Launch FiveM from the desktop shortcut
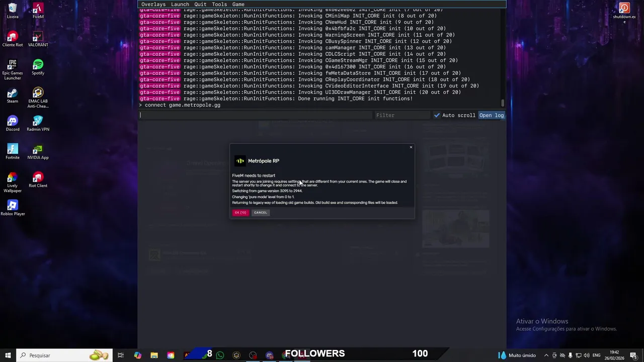644x362 pixels. tap(38, 11)
